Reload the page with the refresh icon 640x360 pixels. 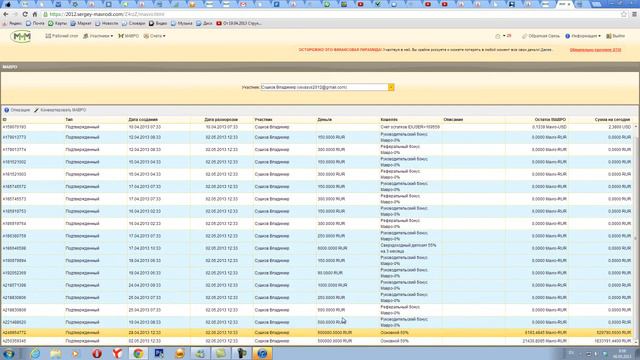pos(25,14)
